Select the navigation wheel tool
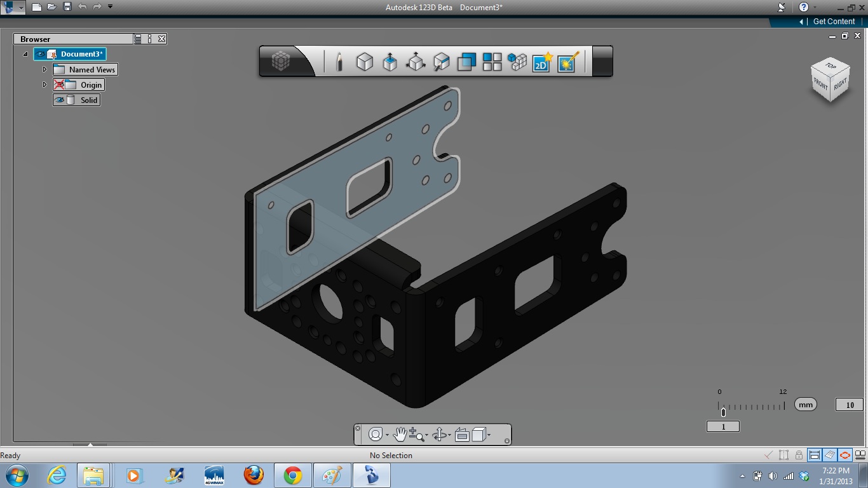 (x=375, y=435)
